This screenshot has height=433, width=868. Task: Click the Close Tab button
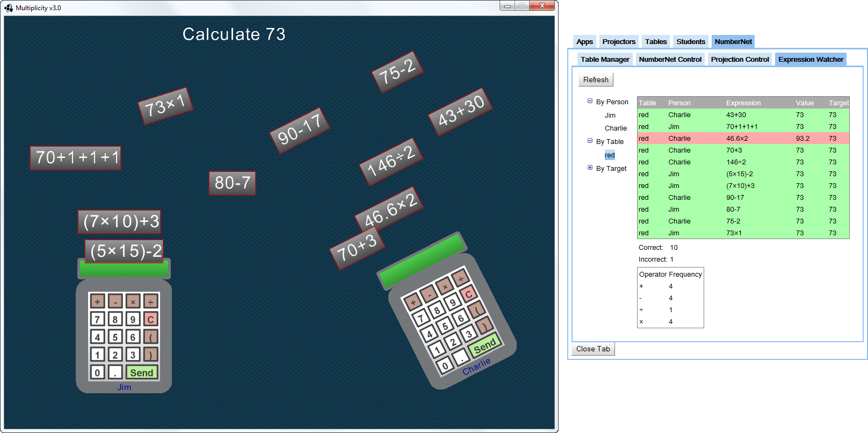pyautogui.click(x=593, y=349)
